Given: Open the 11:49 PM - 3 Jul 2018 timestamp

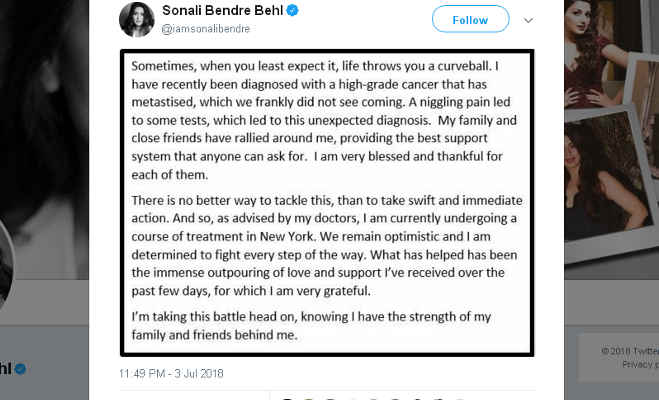Looking at the screenshot, I should coord(171,373).
